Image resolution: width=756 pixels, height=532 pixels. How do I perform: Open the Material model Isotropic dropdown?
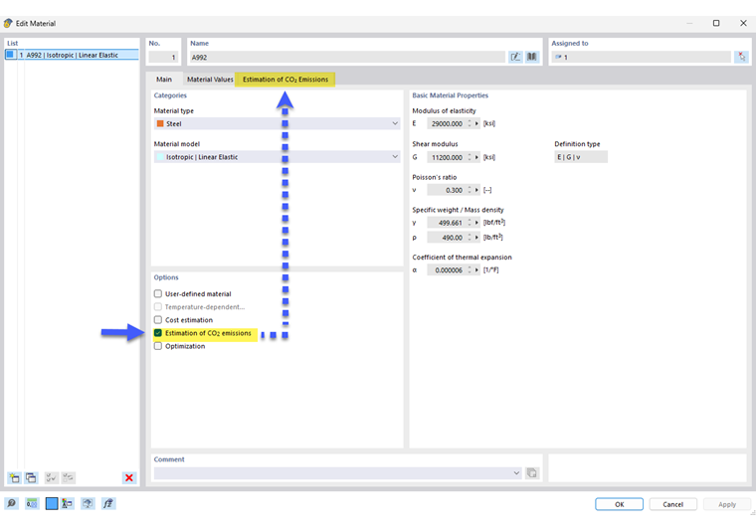pos(278,156)
